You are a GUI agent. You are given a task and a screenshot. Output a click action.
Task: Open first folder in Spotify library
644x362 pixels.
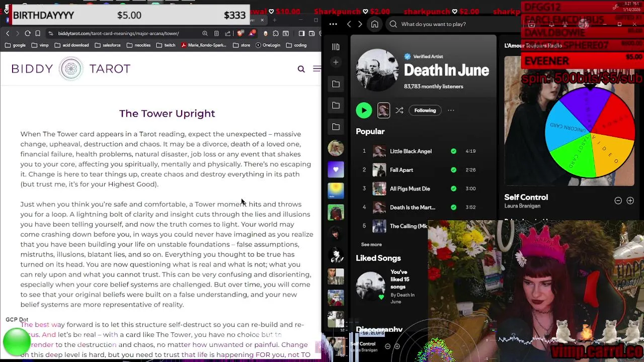(x=336, y=84)
